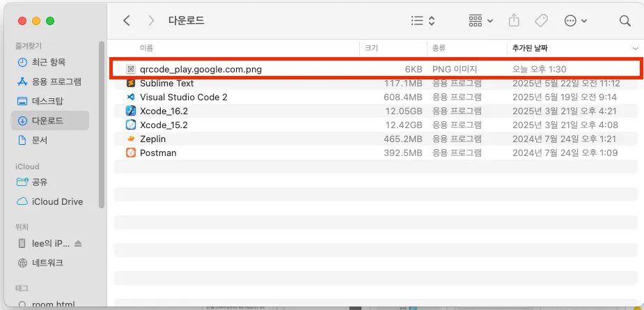Click the iCloud Drive cloud icon
The height and width of the screenshot is (310, 644).
(22, 201)
